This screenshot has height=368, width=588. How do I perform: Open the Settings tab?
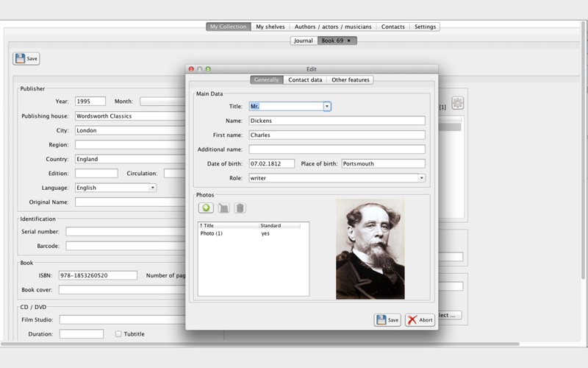pyautogui.click(x=425, y=26)
